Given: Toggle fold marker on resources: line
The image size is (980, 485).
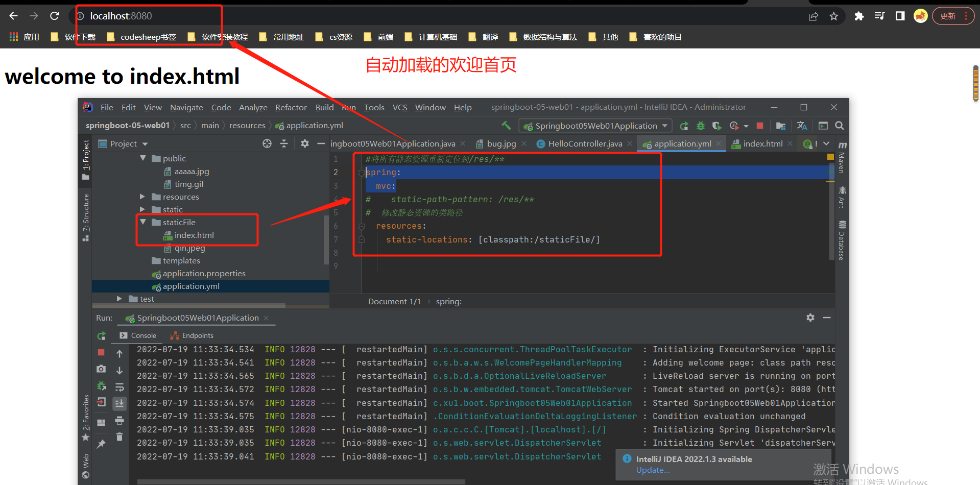Looking at the screenshot, I should 362,226.
